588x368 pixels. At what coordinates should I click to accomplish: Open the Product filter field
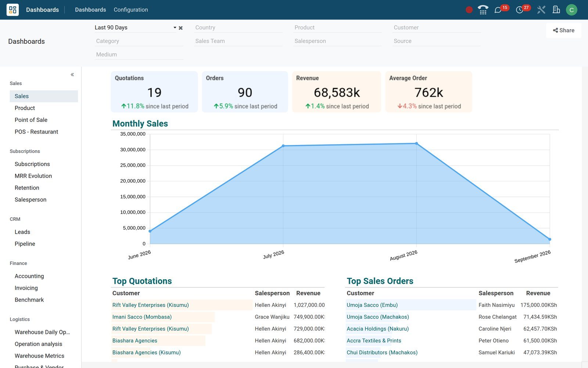pyautogui.click(x=337, y=28)
